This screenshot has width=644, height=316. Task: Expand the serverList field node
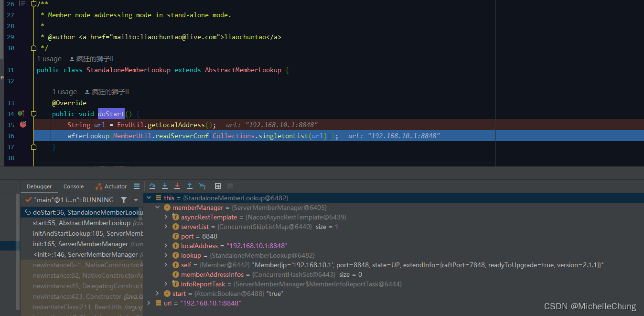(166, 227)
